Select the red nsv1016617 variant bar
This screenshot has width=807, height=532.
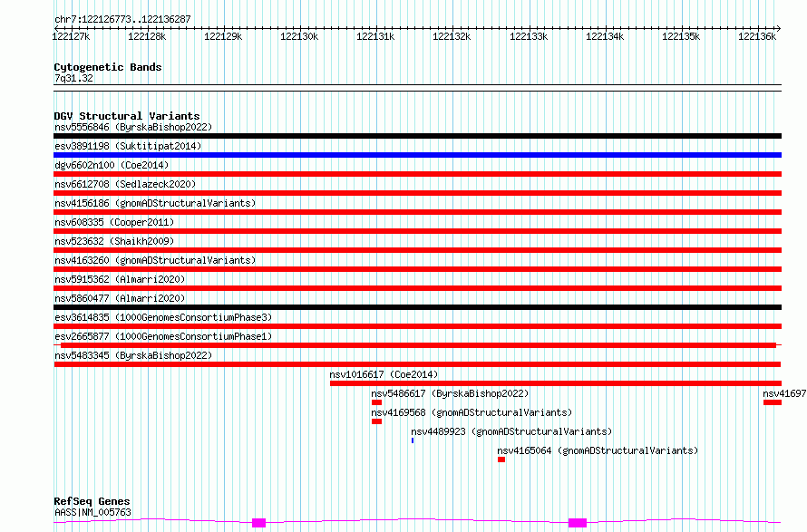coord(556,383)
